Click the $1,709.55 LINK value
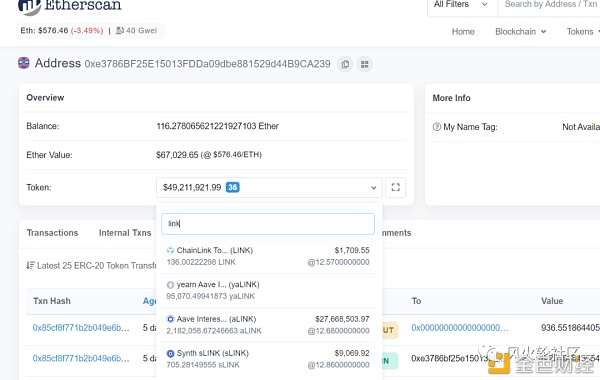Image resolution: width=600 pixels, height=380 pixels. (x=352, y=250)
